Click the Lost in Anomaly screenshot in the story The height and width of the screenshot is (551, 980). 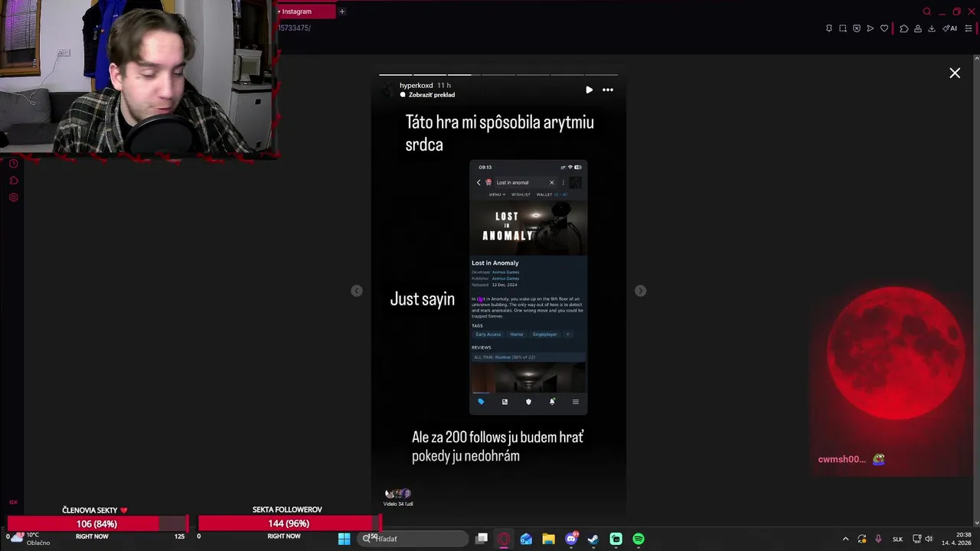[528, 287]
